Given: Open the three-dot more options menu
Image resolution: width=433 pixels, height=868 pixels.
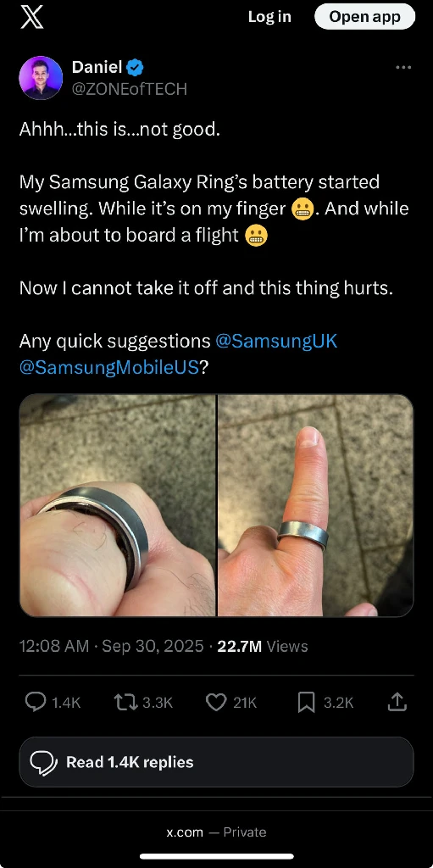Looking at the screenshot, I should [403, 68].
